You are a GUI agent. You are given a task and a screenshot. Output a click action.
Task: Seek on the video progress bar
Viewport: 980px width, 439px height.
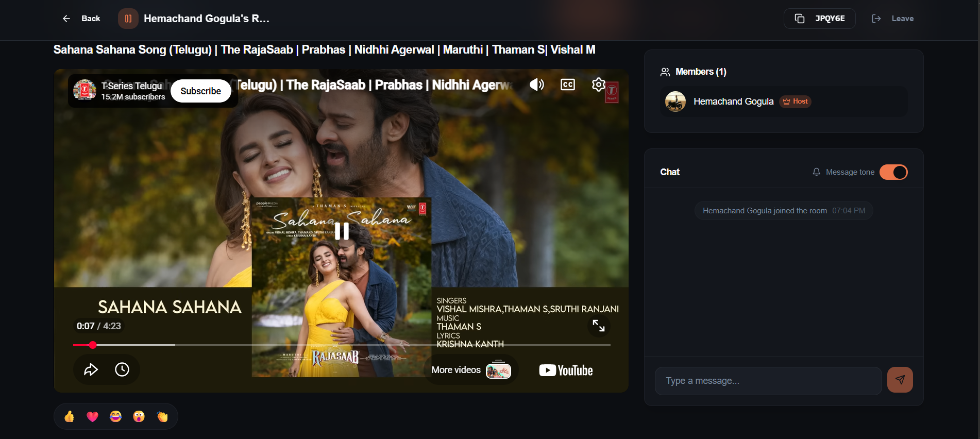342,345
